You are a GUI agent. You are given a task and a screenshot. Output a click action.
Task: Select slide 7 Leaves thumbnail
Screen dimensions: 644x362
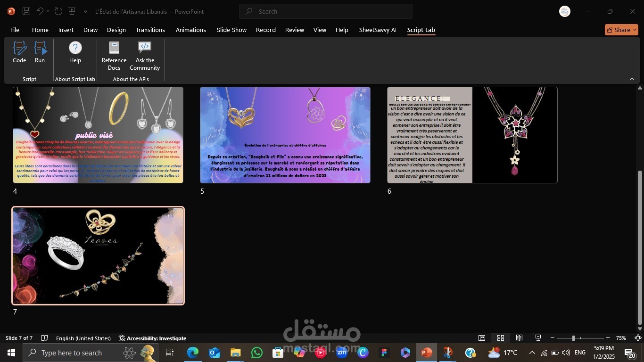[98, 256]
